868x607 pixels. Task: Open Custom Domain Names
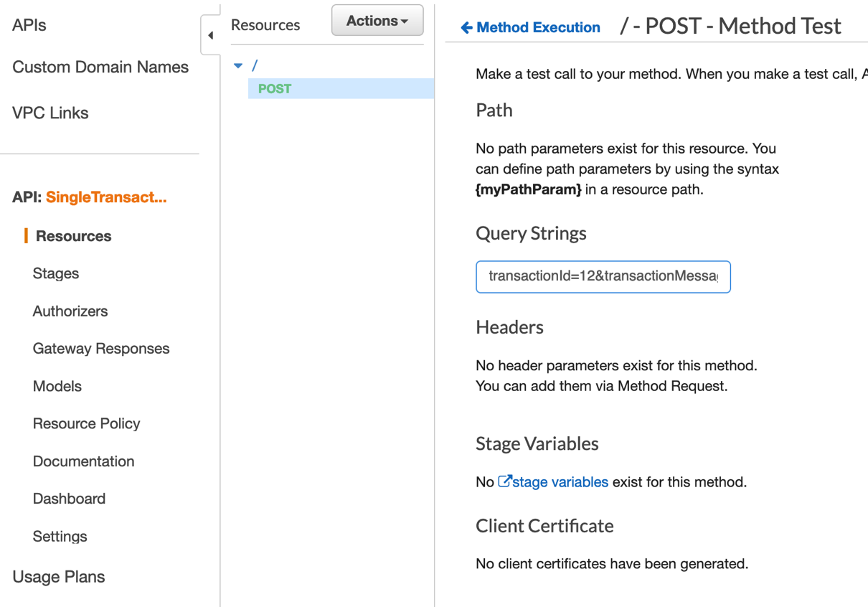(100, 67)
